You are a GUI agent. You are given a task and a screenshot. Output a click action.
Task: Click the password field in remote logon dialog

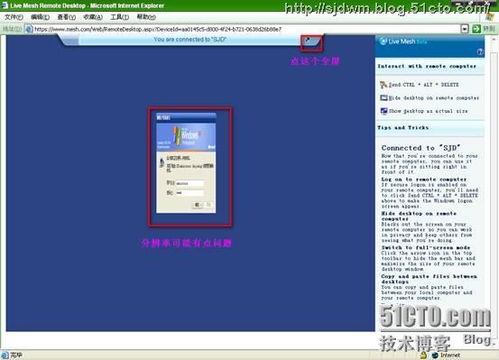189,193
